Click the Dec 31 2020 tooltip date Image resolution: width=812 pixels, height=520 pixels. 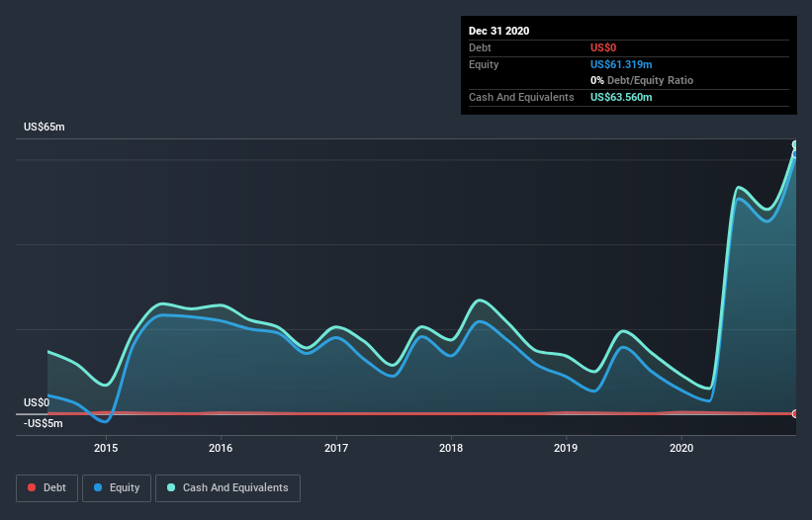(498, 31)
